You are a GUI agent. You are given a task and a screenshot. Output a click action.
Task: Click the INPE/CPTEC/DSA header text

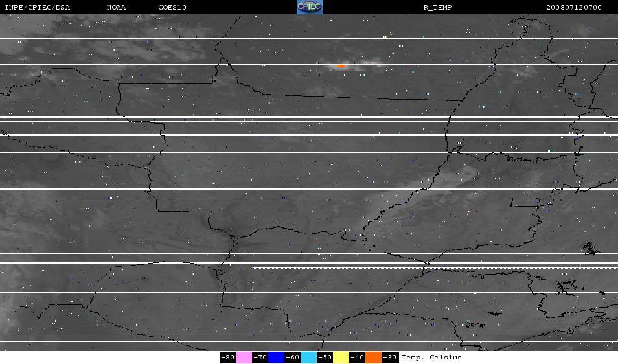pos(38,8)
